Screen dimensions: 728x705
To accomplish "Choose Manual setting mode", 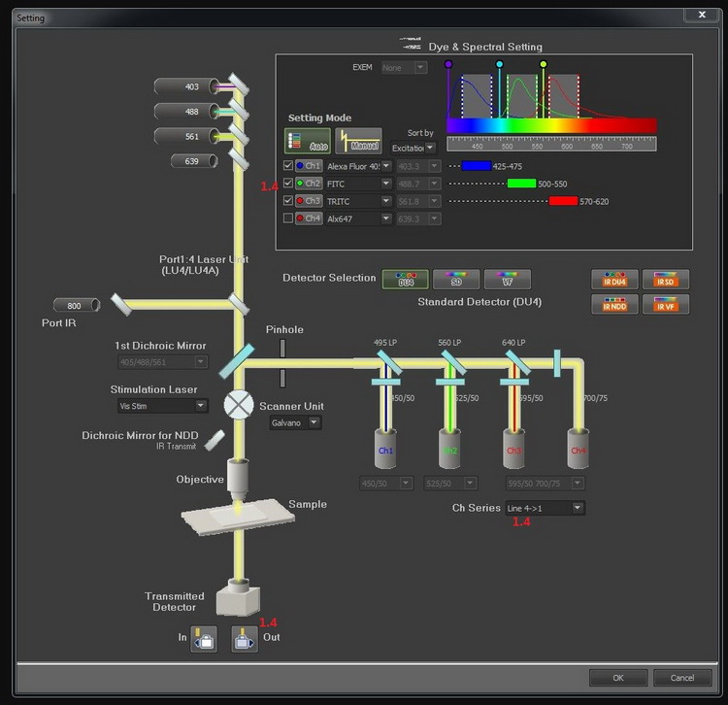I will point(358,141).
